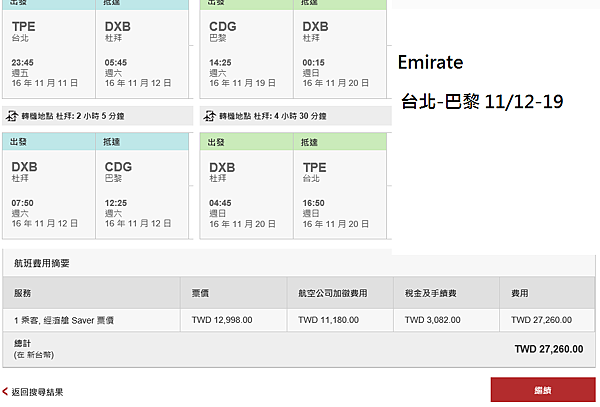This screenshot has width=600, height=407.
Task: Click the TPE 台北 arrival at 16:50
Action: (x=340, y=194)
